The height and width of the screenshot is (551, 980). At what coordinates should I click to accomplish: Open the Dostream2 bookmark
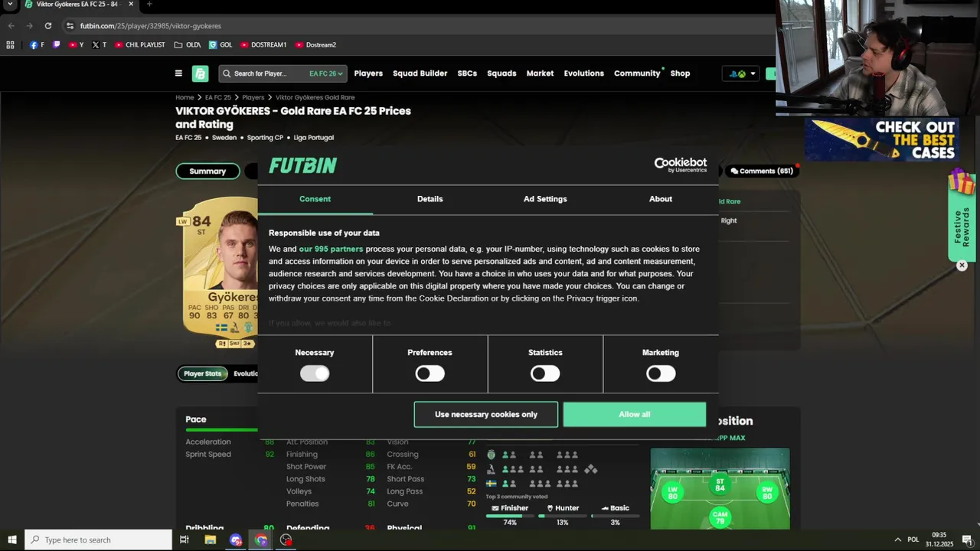315,45
